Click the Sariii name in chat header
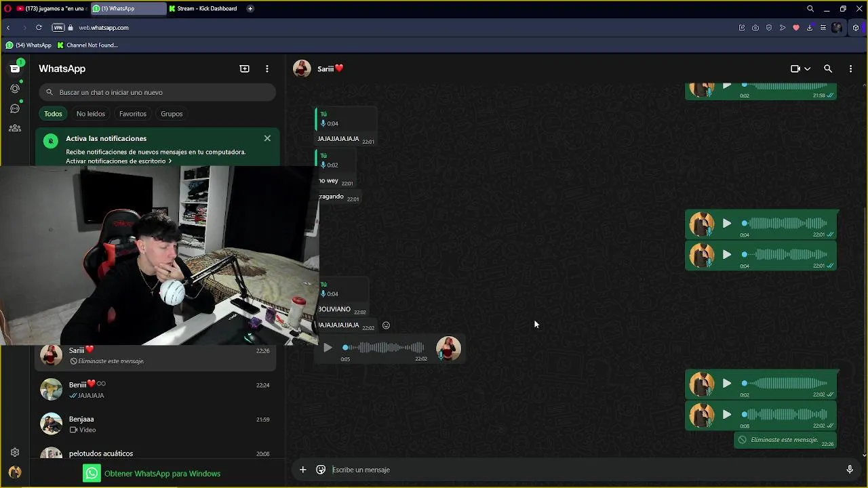 pyautogui.click(x=330, y=68)
